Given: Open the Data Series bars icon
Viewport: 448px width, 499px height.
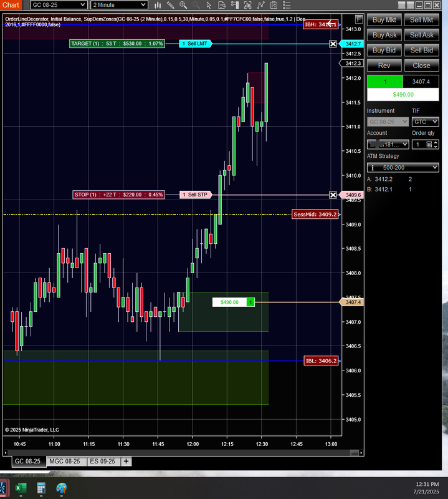Looking at the screenshot, I should 248,5.
